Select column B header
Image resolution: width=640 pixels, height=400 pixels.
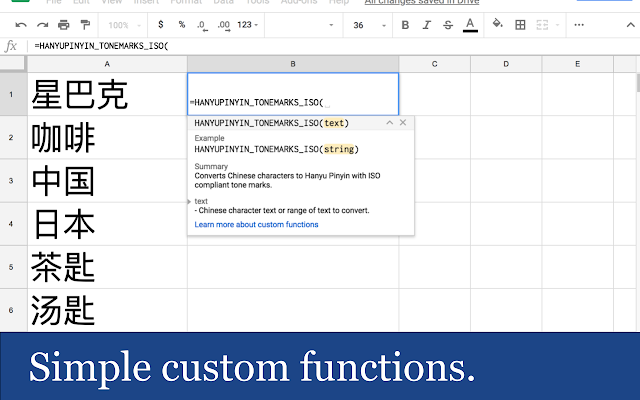293,64
